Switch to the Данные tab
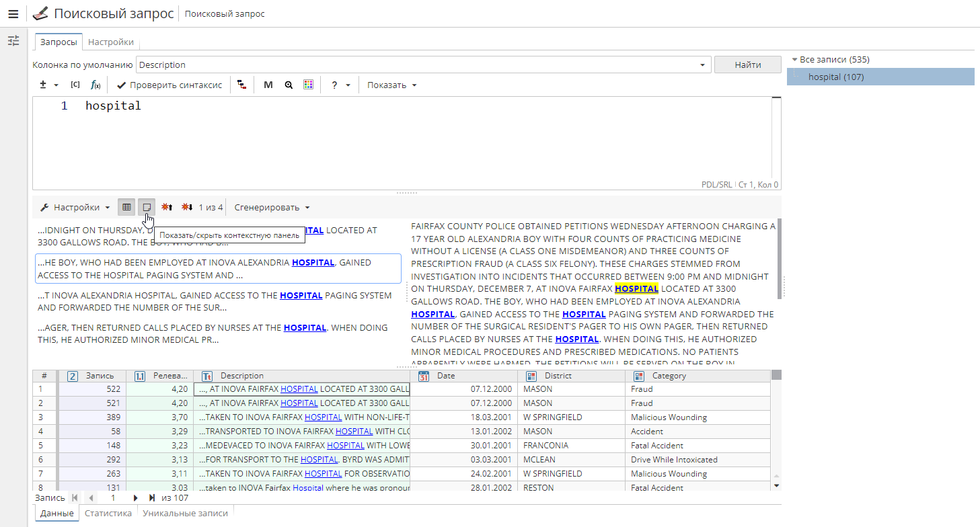Screen dimensions: 980x527 (x=56, y=513)
